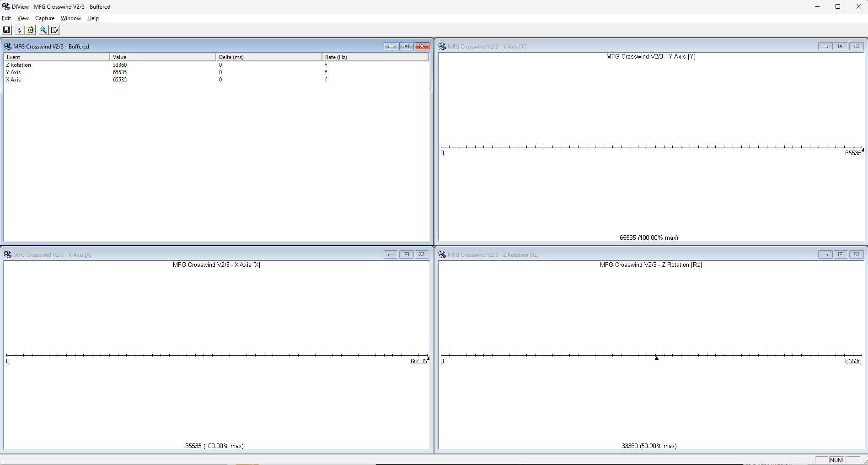Open the Window menu

click(x=71, y=18)
